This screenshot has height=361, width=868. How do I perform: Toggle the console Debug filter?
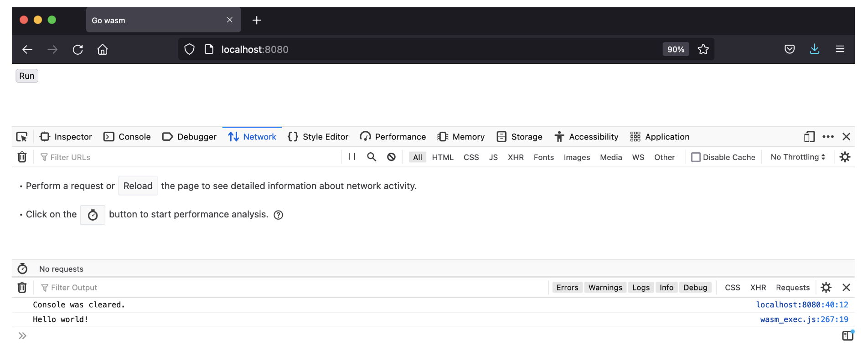[695, 288]
